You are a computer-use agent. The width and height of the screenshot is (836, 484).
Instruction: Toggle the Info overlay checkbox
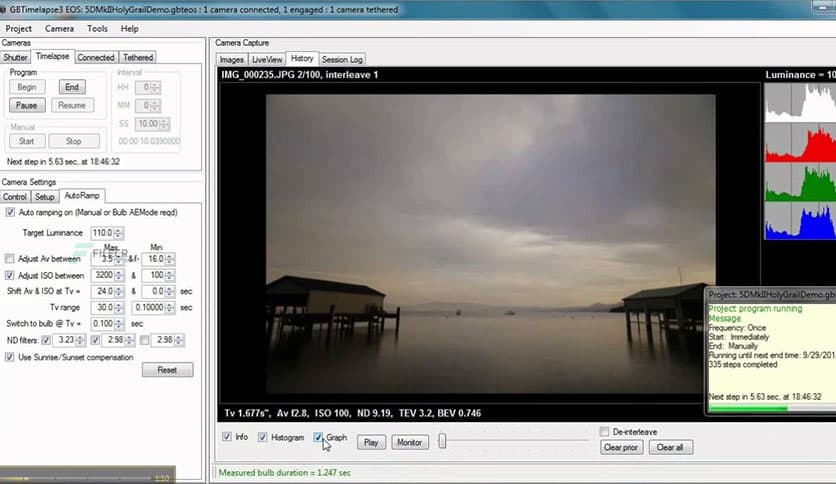click(227, 437)
